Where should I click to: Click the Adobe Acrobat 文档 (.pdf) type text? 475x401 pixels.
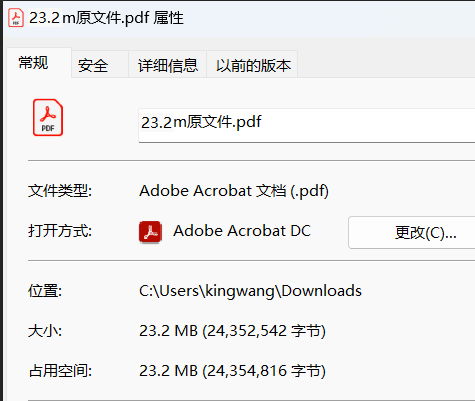point(234,191)
